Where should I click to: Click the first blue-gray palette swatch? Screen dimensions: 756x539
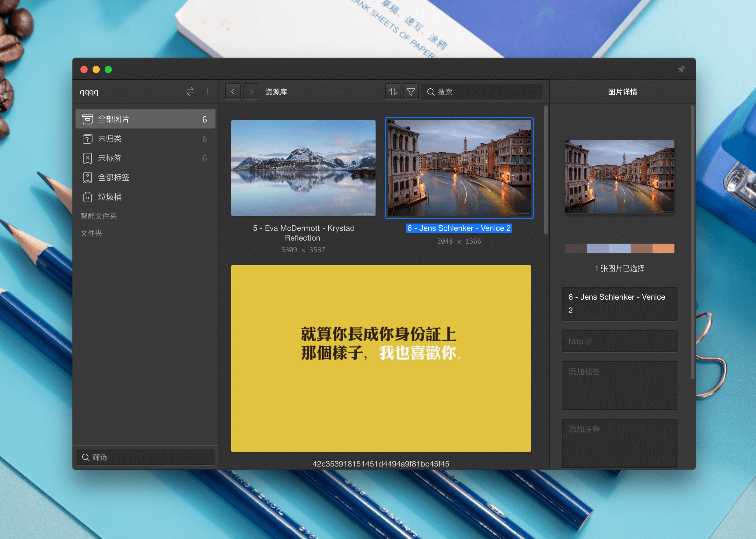pyautogui.click(x=597, y=248)
